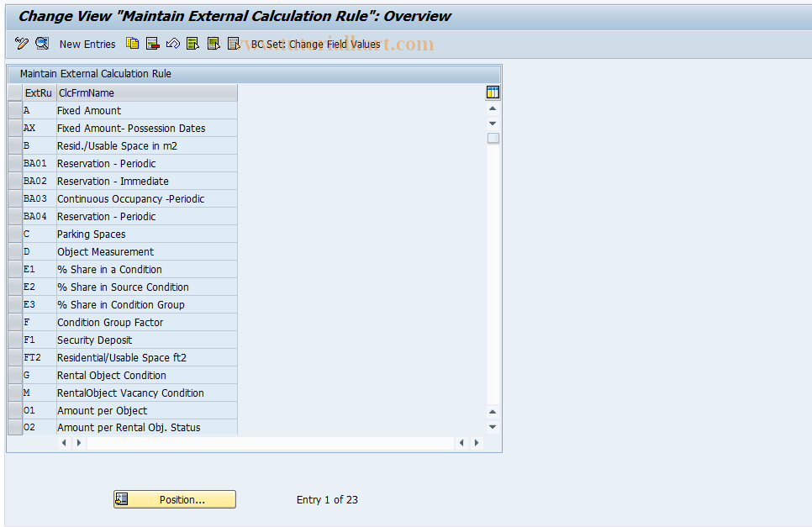Click 'Fixed Amount' name cell
The image size is (812, 527).
[x=146, y=110]
